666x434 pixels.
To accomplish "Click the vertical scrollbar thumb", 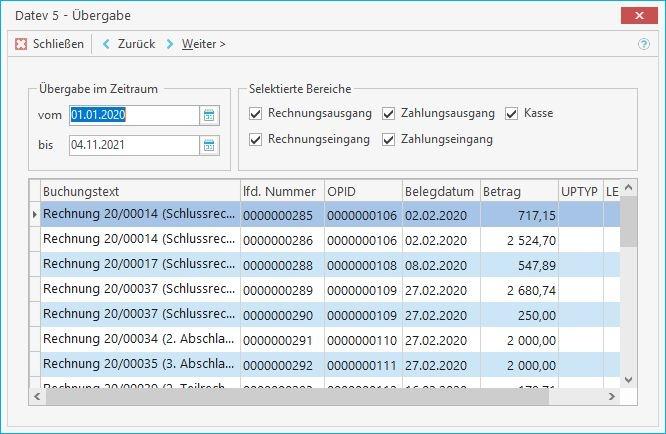I will [629, 221].
